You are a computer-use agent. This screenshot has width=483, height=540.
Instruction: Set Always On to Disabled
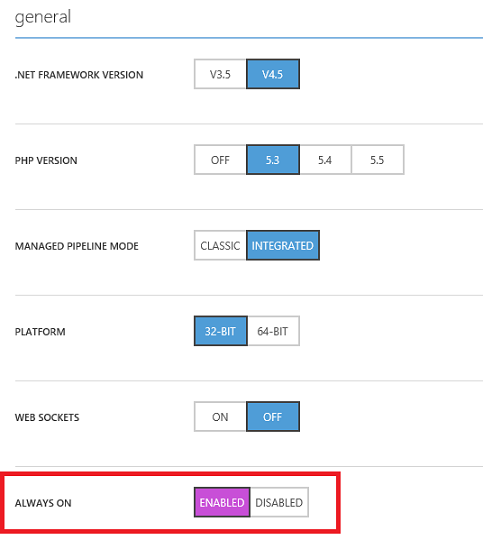(279, 502)
